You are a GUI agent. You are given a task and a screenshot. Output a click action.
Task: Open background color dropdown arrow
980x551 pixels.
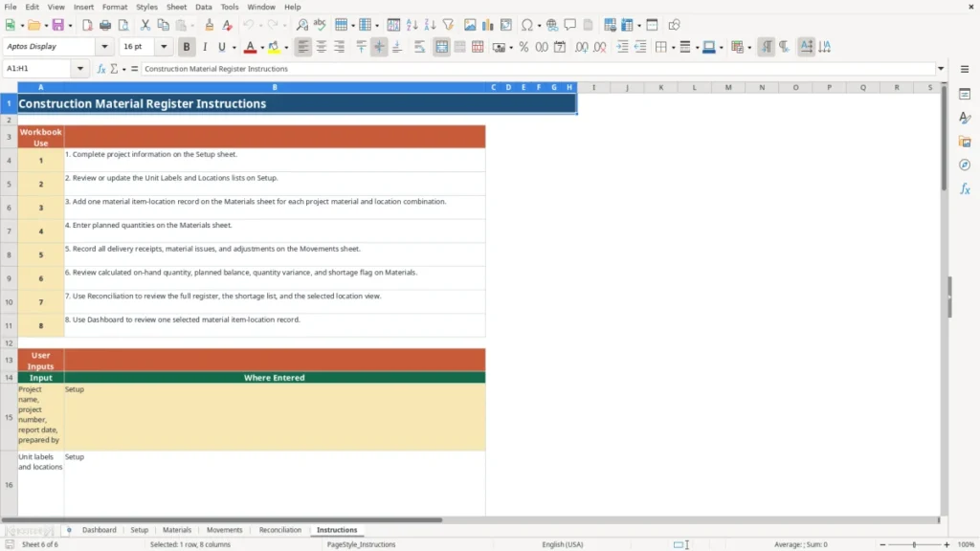click(x=286, y=48)
